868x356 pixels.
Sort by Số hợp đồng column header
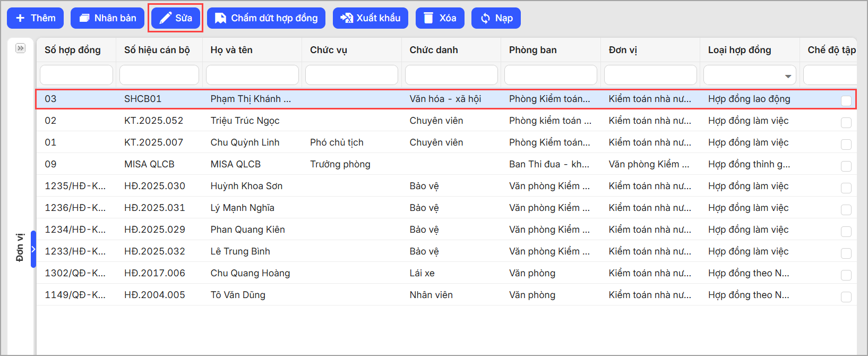(73, 50)
